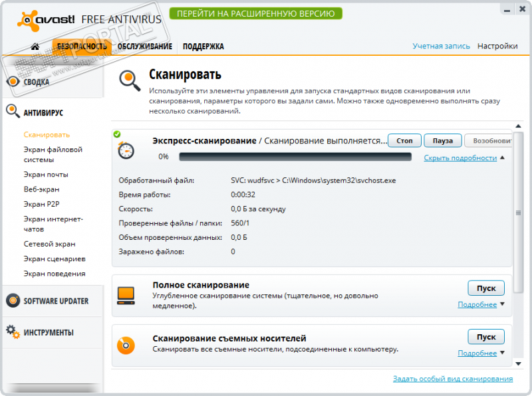Open Сетевой экран in sidebar
Screen dimensions: 532x396
point(49,244)
